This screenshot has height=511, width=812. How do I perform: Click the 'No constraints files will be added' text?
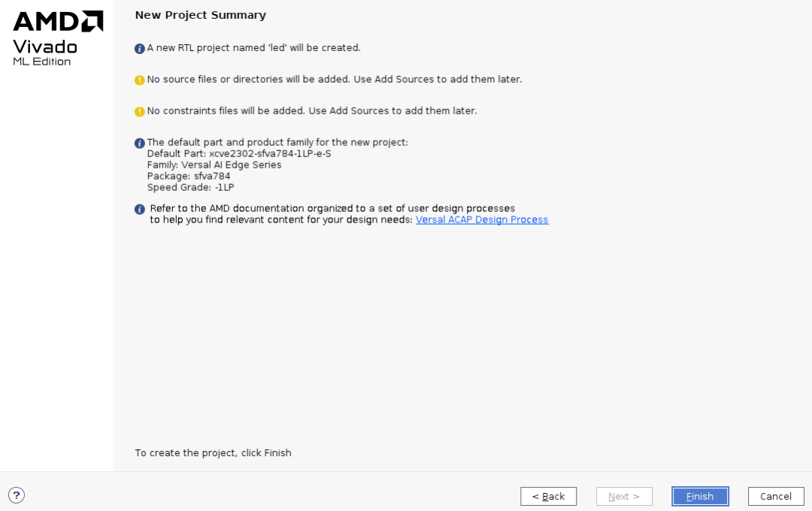click(312, 110)
